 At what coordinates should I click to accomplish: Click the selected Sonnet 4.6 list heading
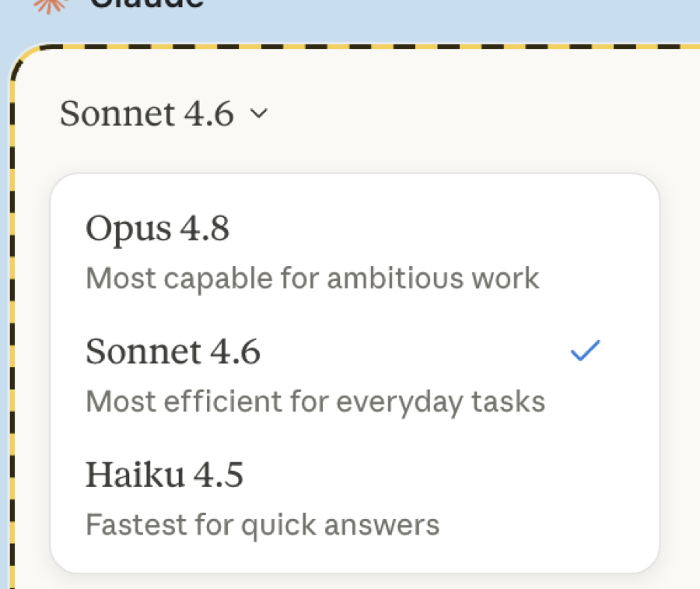(x=173, y=352)
